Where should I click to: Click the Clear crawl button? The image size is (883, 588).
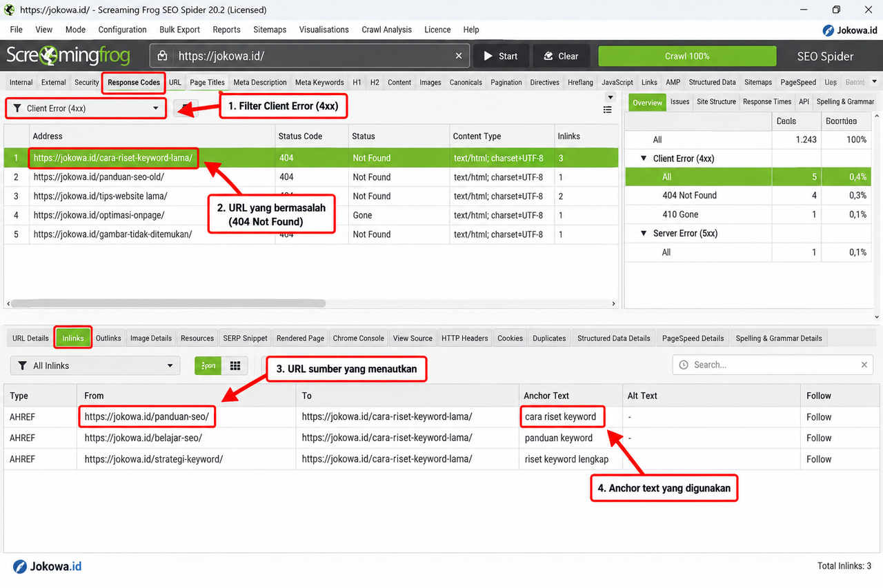pos(562,57)
